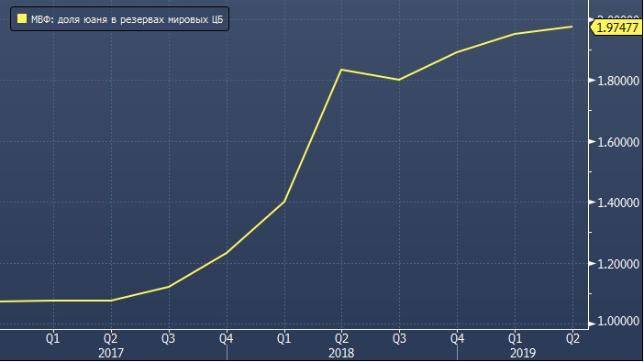Select the 1.60000 Y-axis label
The height and width of the screenshot is (362, 644).
click(618, 142)
